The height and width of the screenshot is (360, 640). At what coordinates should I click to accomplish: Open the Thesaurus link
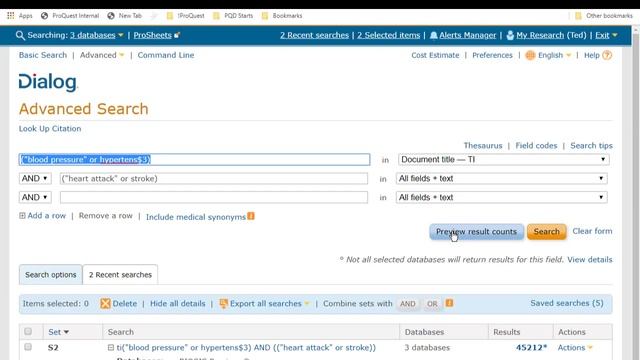tap(483, 145)
